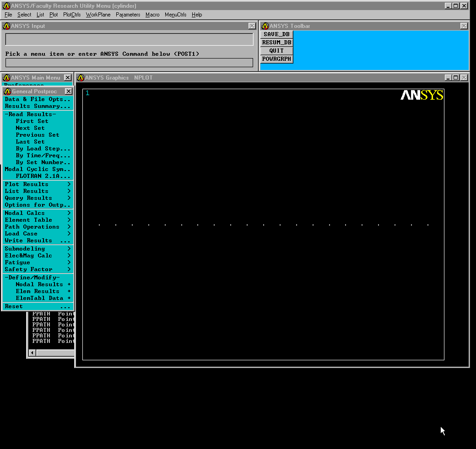Open the Help menu

(197, 15)
